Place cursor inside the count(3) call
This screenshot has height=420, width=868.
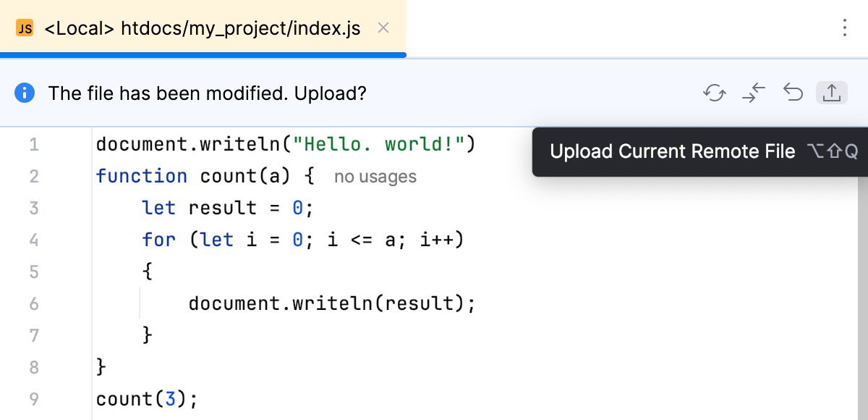pyautogui.click(x=145, y=399)
